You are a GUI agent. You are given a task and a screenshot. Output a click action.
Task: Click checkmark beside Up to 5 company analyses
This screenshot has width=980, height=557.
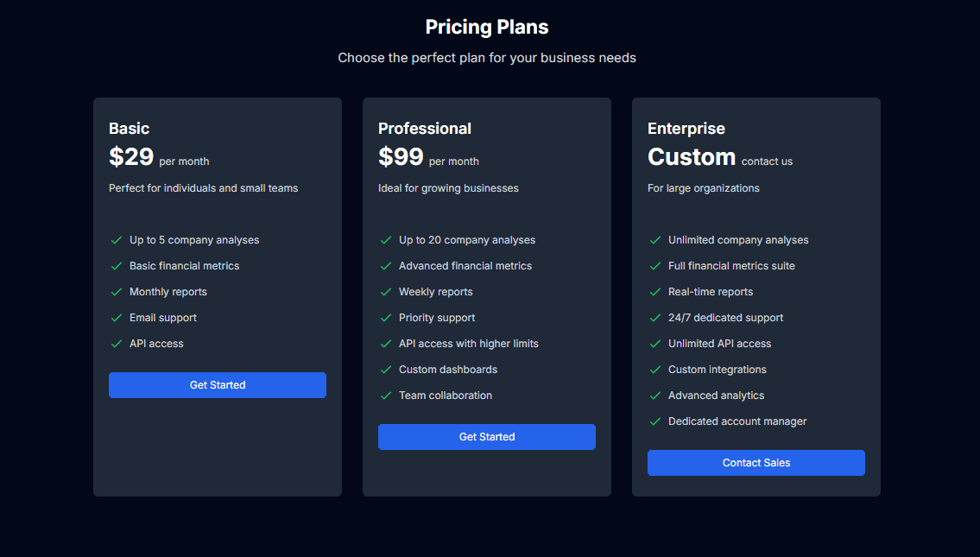[x=117, y=240]
